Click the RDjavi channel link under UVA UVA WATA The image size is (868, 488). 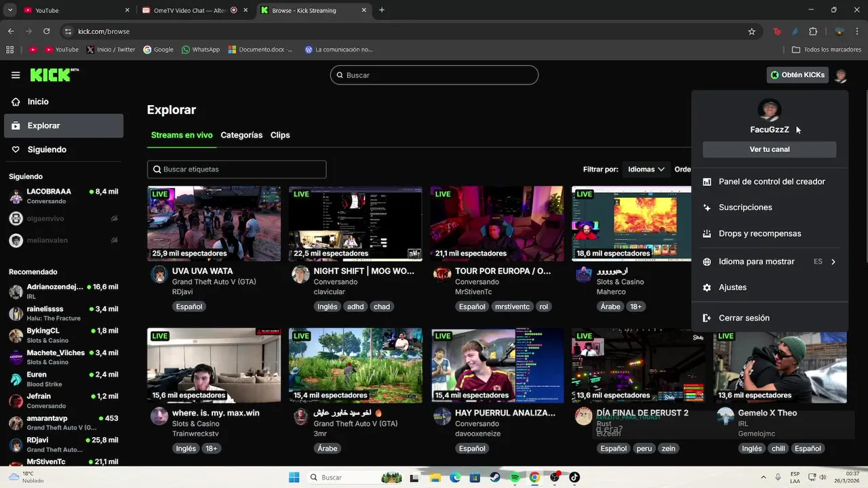[183, 292]
